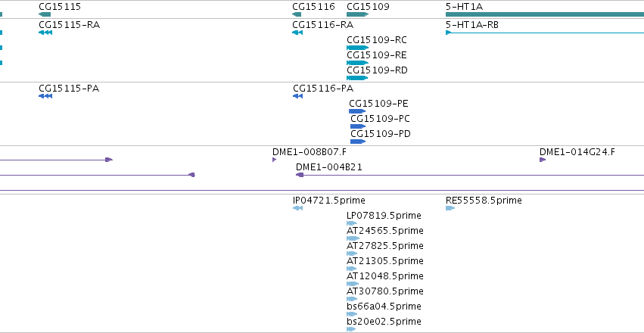Click the CG15116 gene label
Viewport: 644px width, 333px height.
coord(313,7)
